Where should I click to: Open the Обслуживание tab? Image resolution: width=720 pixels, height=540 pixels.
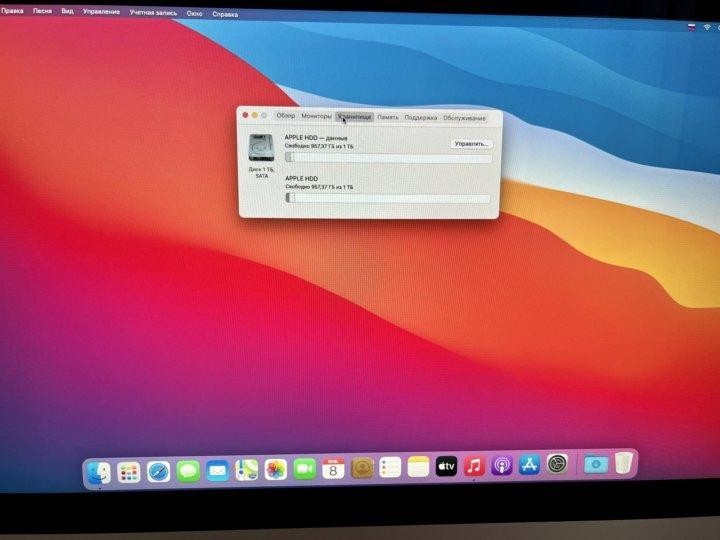coord(464,118)
